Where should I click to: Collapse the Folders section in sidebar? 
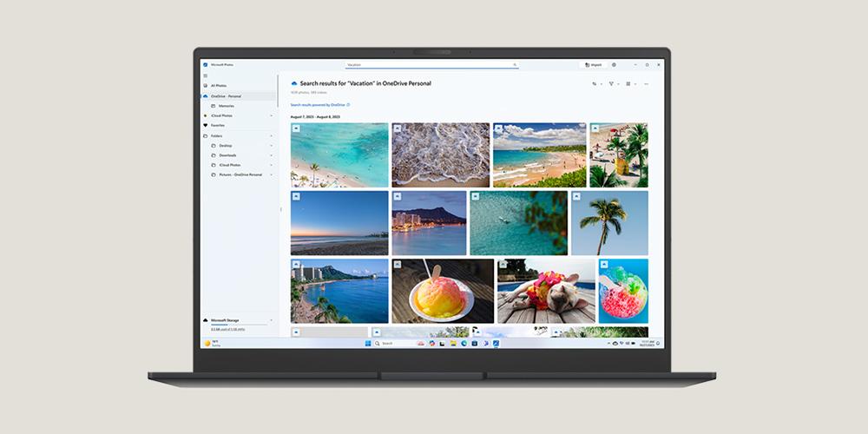[271, 136]
